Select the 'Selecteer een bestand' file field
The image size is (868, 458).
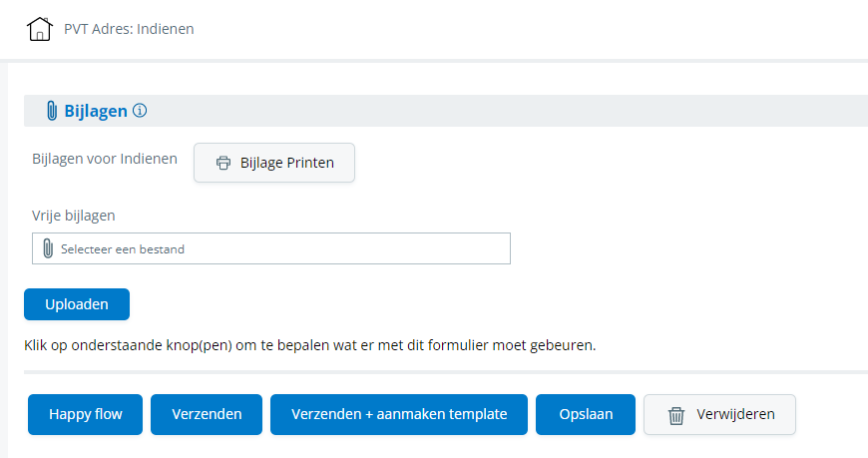(x=271, y=248)
